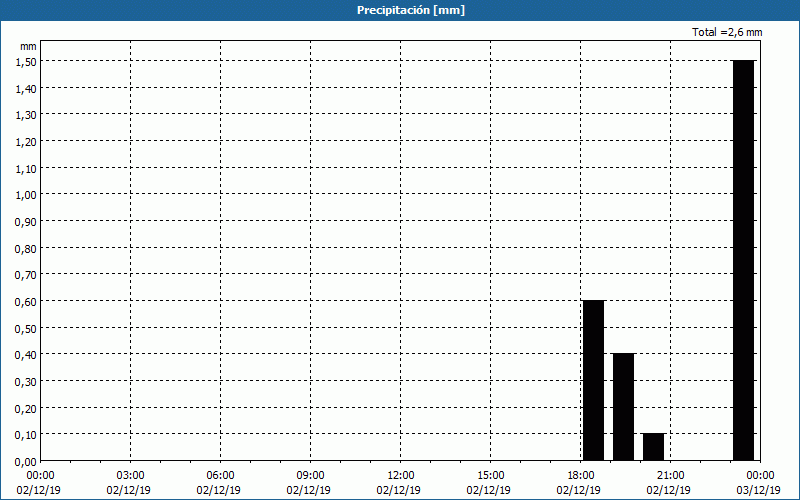
Task: Click the 06:00 time axis label
Action: coord(220,476)
